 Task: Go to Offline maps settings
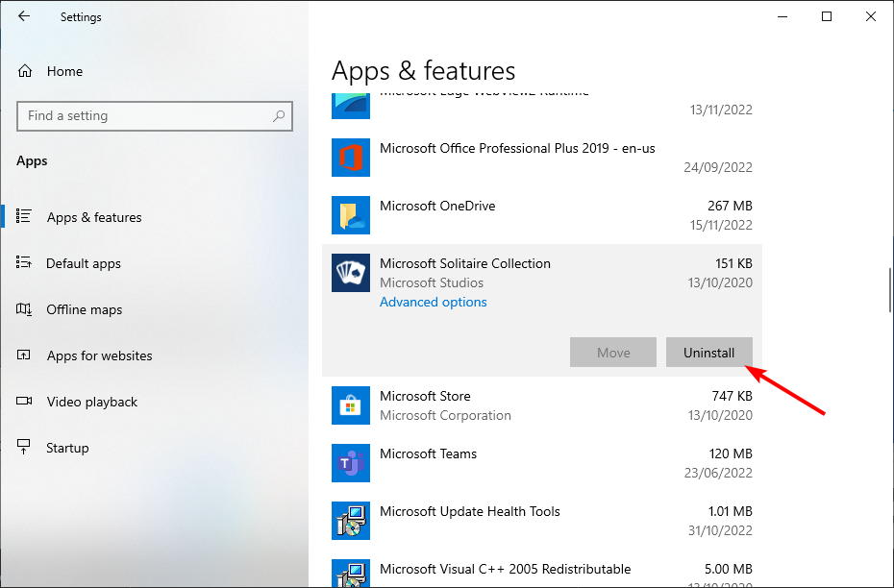[85, 309]
